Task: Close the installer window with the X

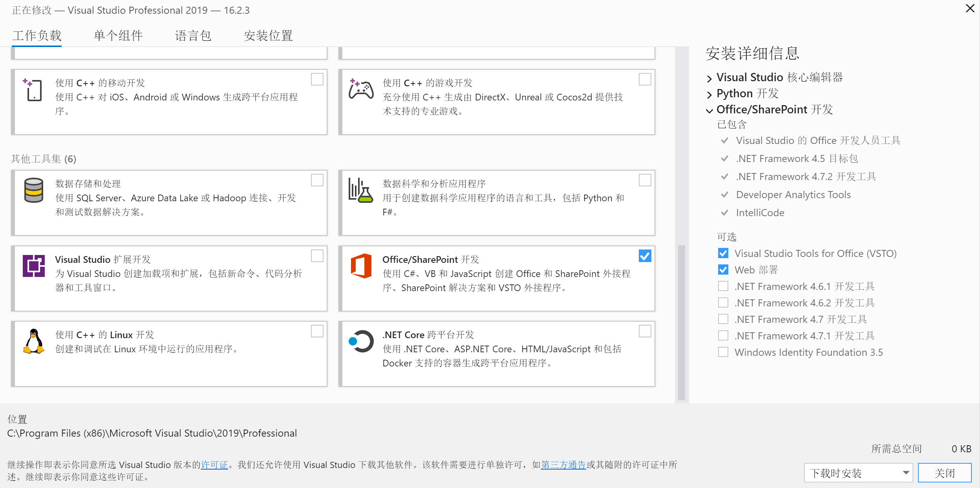Action: coord(970,8)
